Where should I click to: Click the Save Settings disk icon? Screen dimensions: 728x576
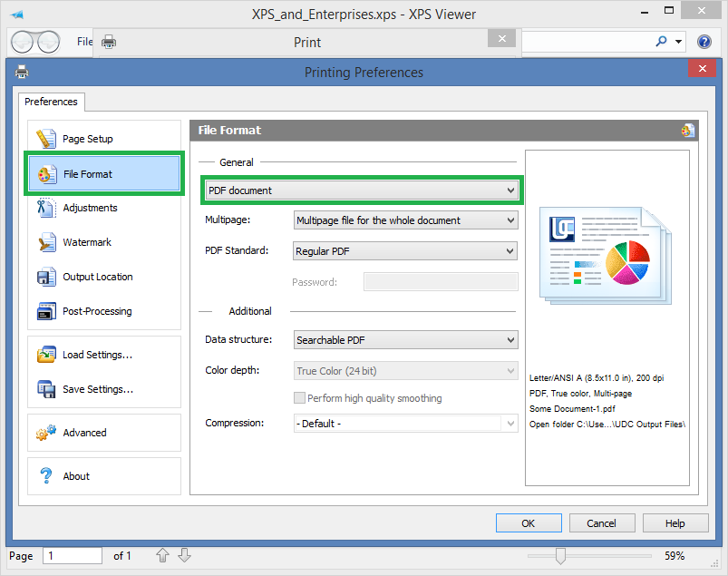click(x=46, y=389)
